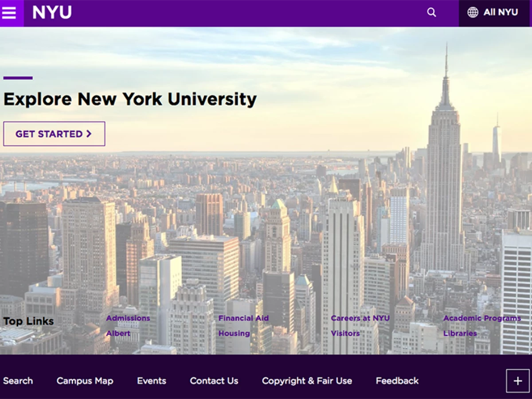The image size is (532, 399).
Task: Go to Financial Aid
Action: click(x=243, y=318)
